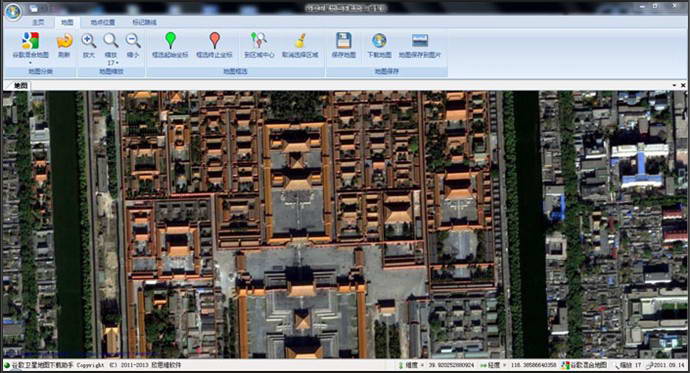Open the 缩放 17 zoom level dropdown
Screen dimensions: 690x373
pyautogui.click(x=111, y=49)
